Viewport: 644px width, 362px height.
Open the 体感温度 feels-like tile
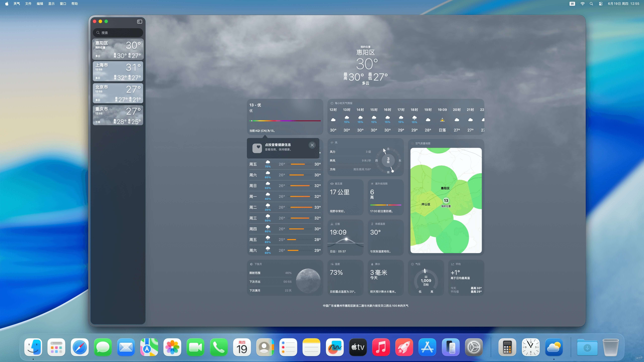(386, 237)
